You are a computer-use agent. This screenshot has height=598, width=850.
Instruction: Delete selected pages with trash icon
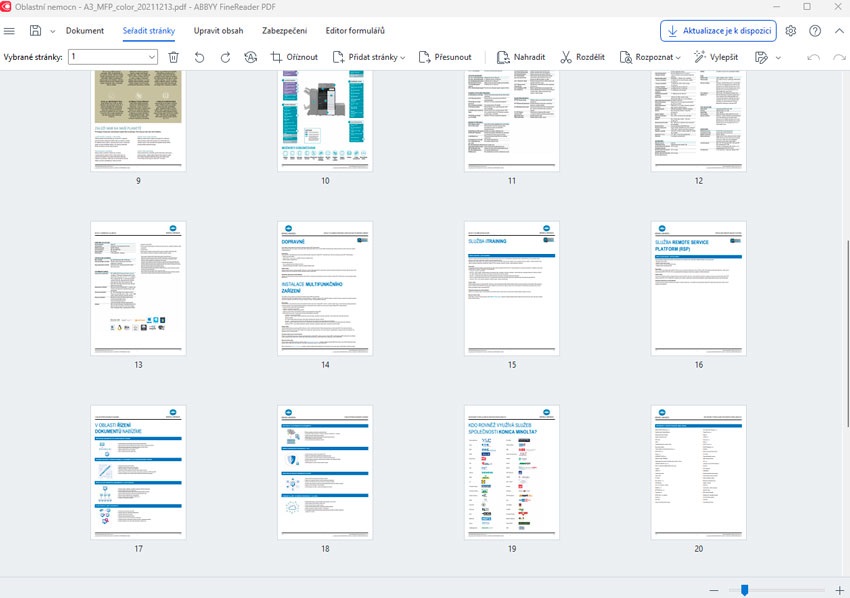[x=173, y=57]
